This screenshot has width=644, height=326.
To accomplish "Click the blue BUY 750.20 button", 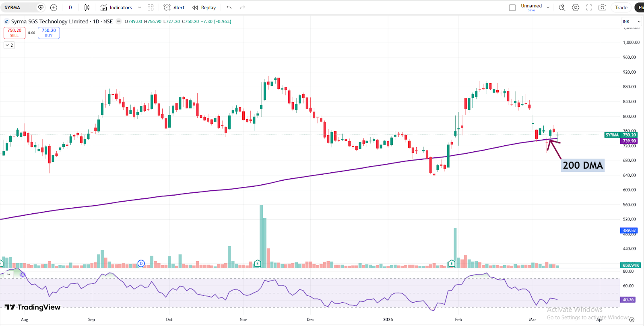I will [x=49, y=33].
